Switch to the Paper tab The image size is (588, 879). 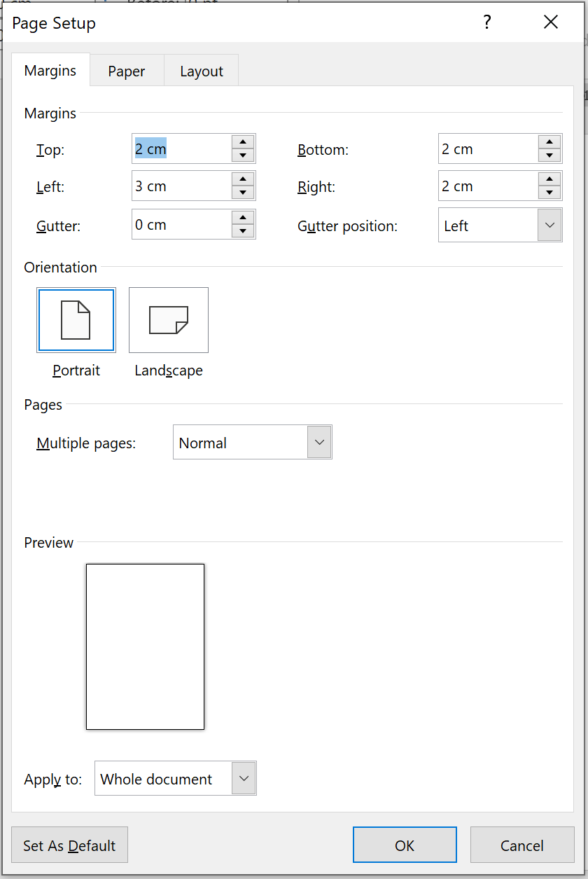point(127,71)
